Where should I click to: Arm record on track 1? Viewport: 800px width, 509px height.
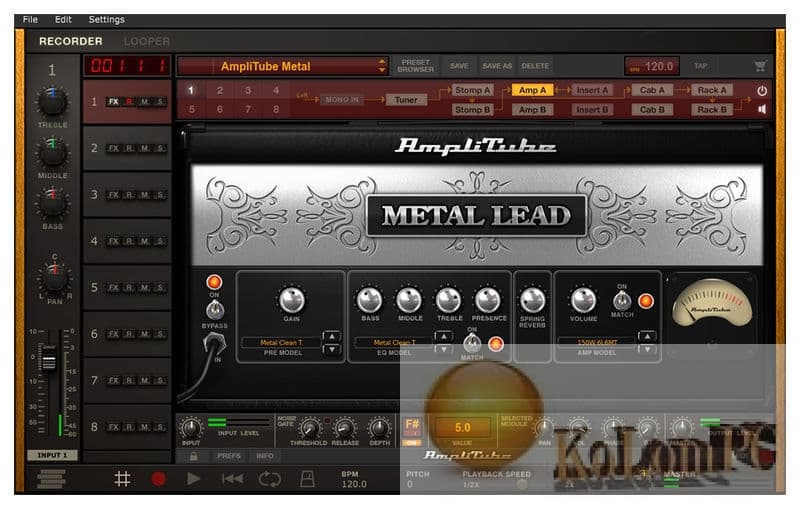click(x=130, y=101)
